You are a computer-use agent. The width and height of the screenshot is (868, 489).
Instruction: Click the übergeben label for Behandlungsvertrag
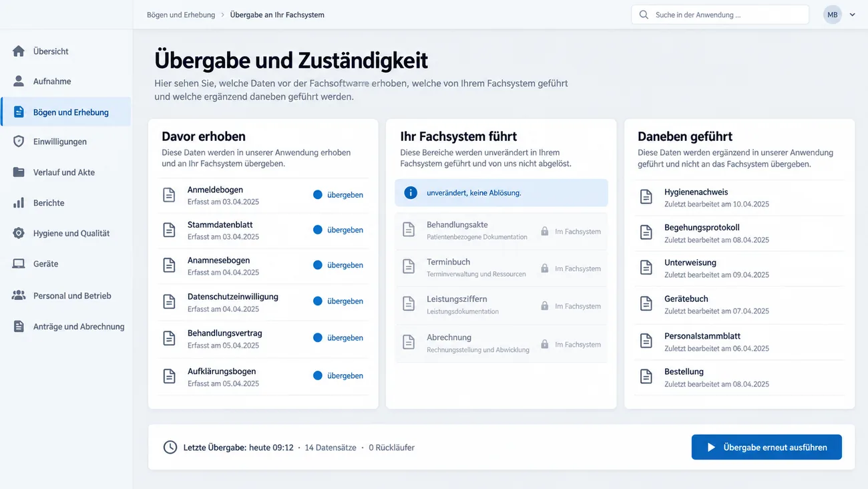(x=345, y=338)
